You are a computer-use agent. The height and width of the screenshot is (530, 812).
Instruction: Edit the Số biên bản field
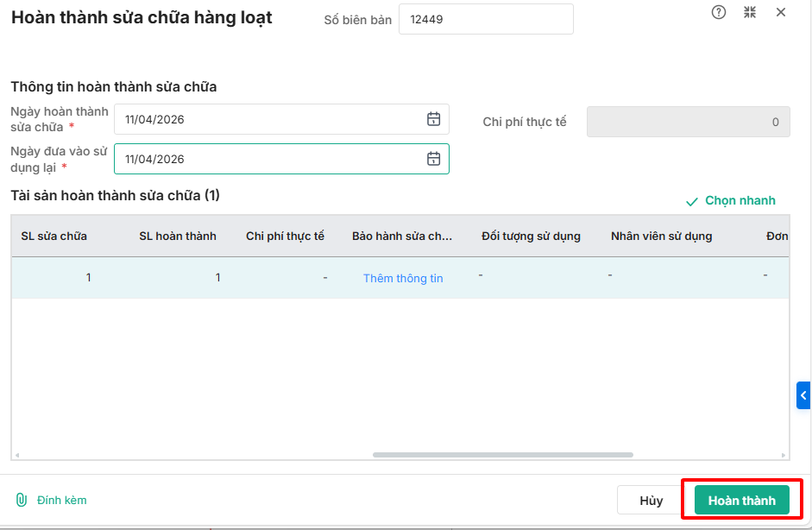485,19
